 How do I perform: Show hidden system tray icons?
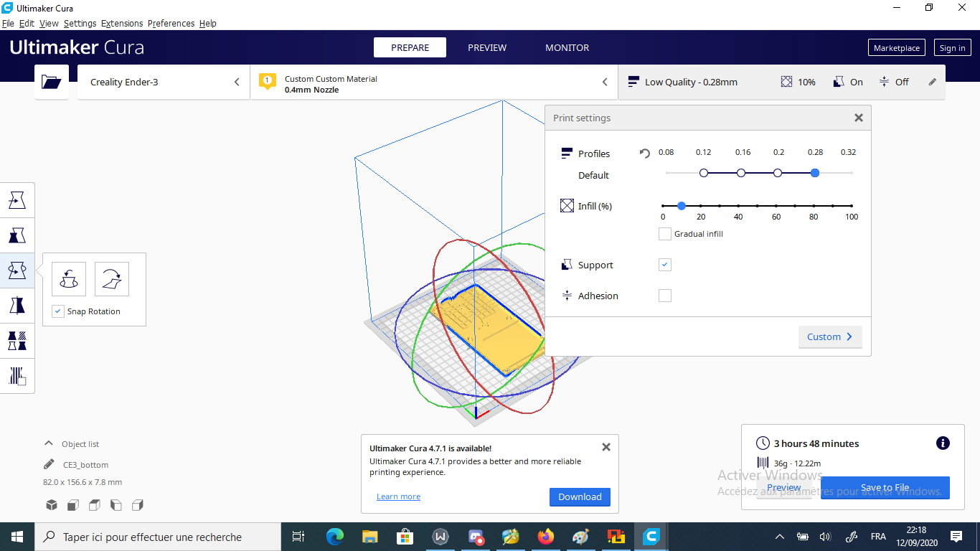tap(780, 537)
